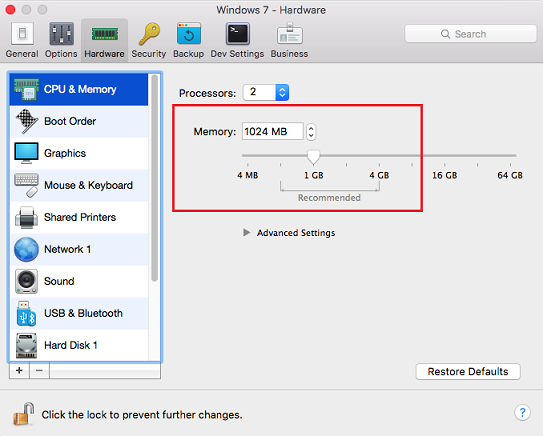Select Sound device item

(x=79, y=281)
